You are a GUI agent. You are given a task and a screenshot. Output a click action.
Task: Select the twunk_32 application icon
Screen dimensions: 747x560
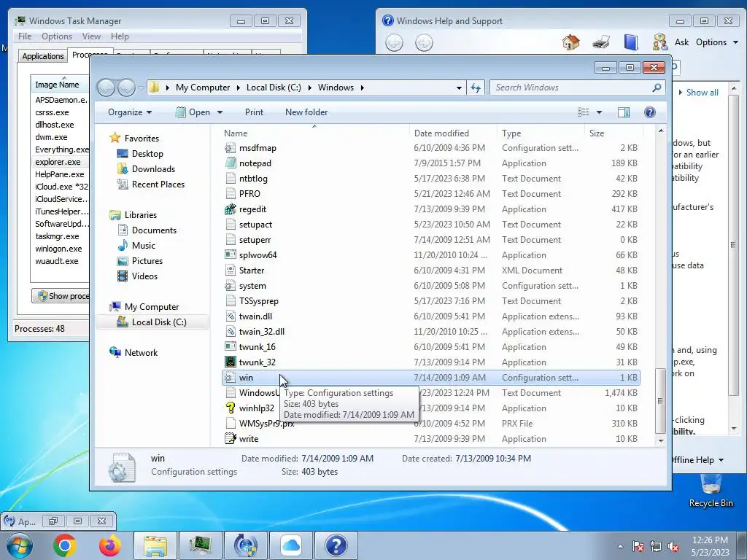click(x=231, y=362)
